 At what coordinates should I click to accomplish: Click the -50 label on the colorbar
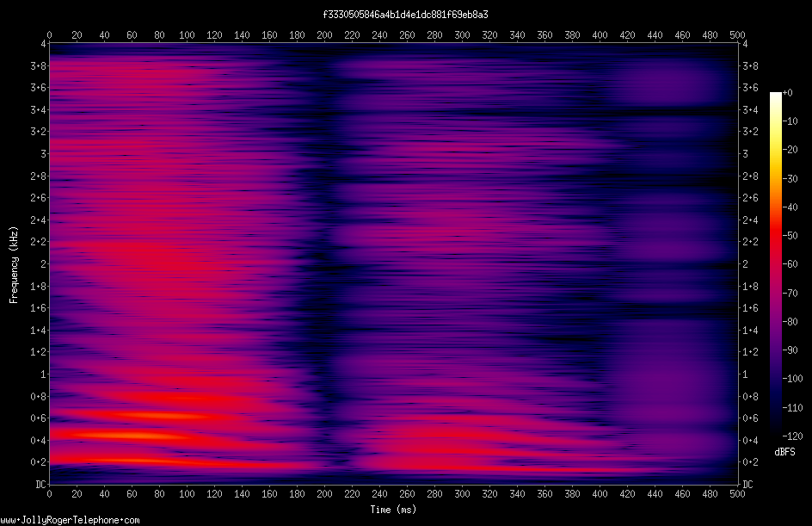point(790,236)
